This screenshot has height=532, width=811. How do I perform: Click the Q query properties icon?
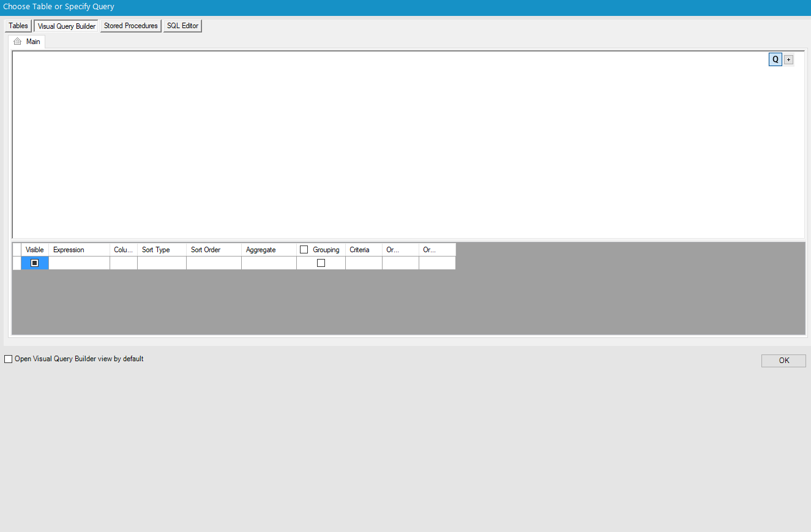[x=775, y=59]
